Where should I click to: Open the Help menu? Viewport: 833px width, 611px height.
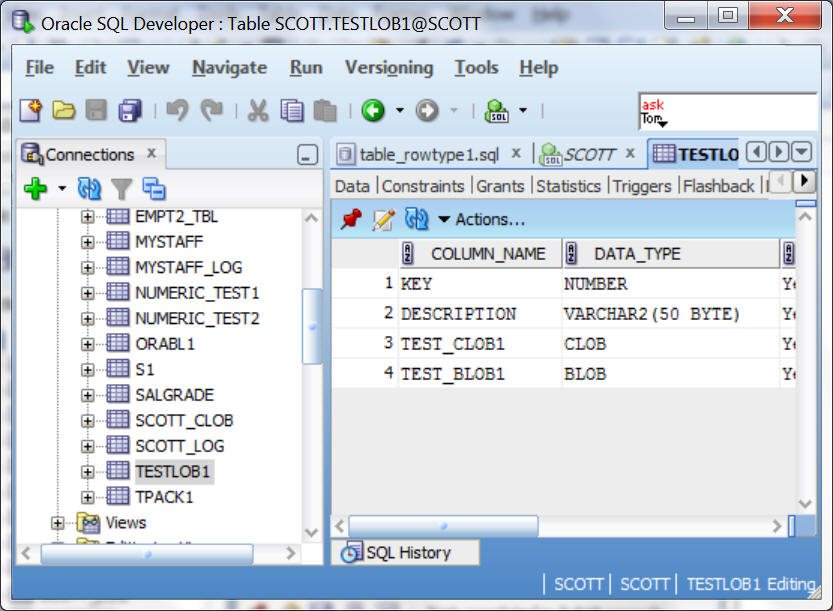[x=539, y=68]
